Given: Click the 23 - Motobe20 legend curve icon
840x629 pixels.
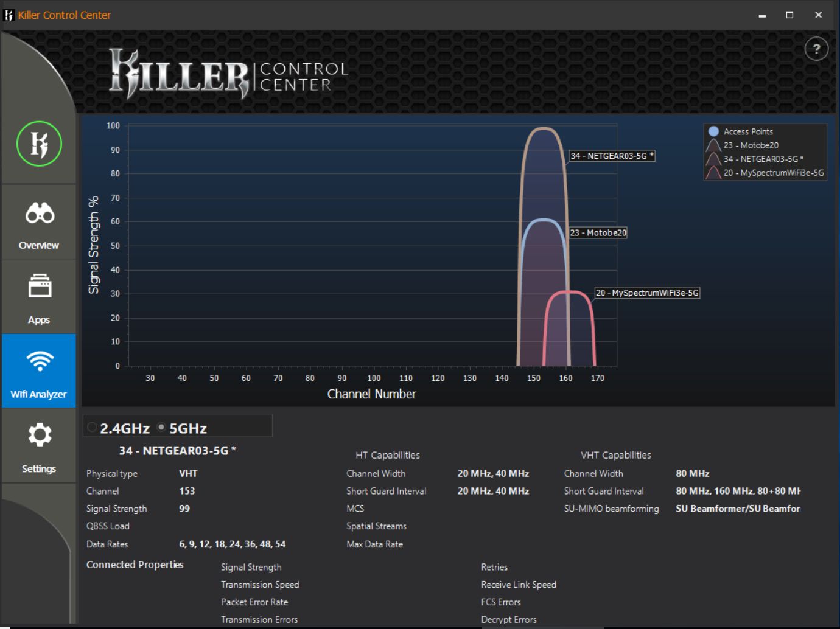Looking at the screenshot, I should click(x=713, y=145).
